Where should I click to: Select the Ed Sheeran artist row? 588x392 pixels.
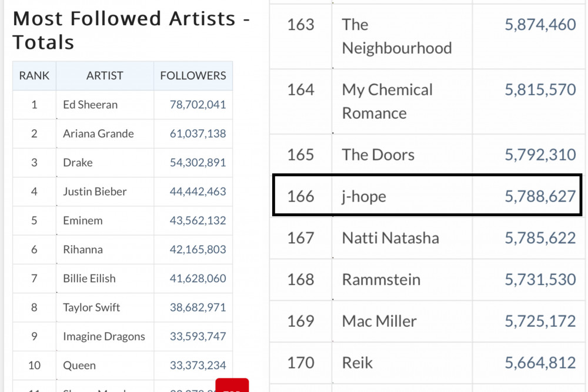[x=123, y=105]
